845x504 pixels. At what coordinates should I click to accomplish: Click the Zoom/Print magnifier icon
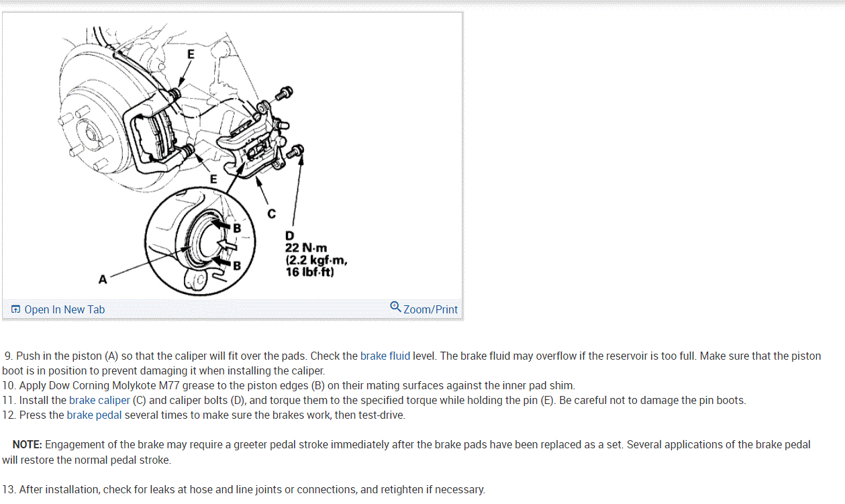[396, 307]
